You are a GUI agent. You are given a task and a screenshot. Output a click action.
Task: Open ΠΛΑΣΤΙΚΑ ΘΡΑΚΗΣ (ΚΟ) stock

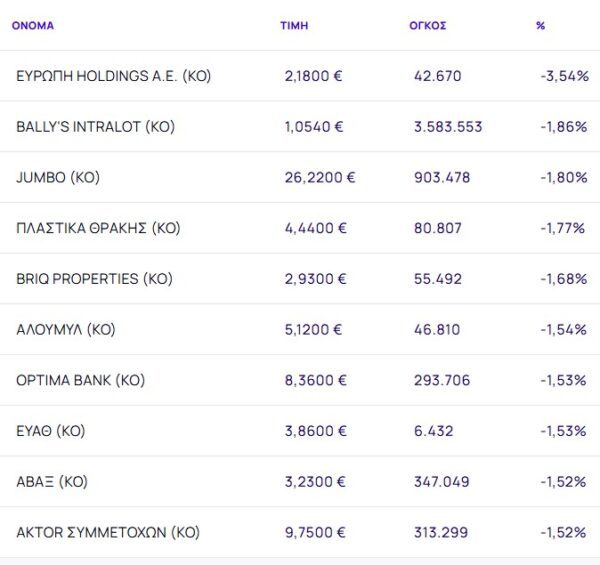(98, 228)
